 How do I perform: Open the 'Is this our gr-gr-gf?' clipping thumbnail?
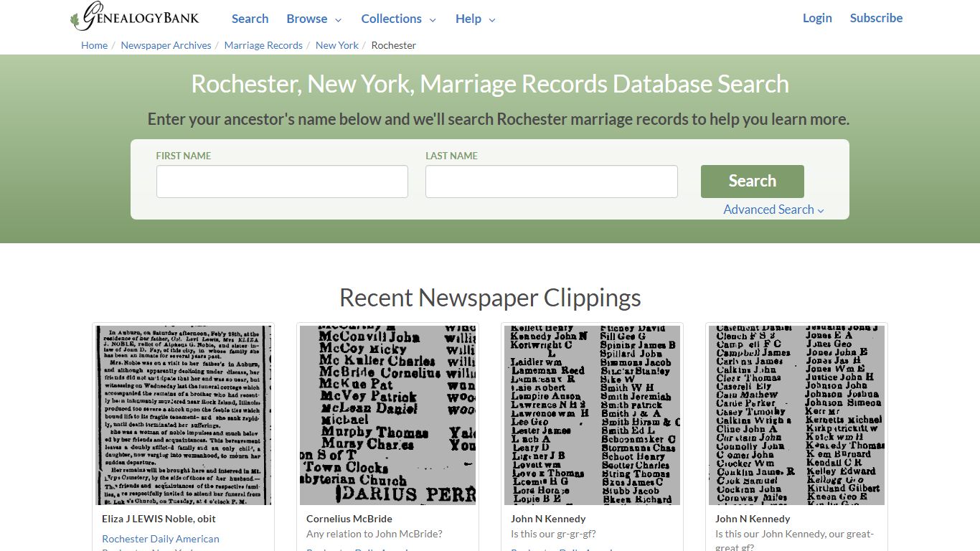tap(592, 415)
